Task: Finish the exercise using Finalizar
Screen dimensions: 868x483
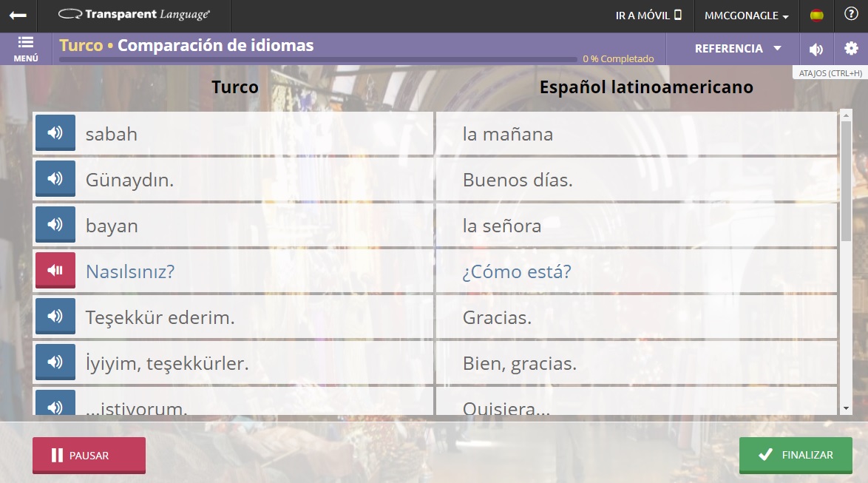Action: (x=796, y=455)
